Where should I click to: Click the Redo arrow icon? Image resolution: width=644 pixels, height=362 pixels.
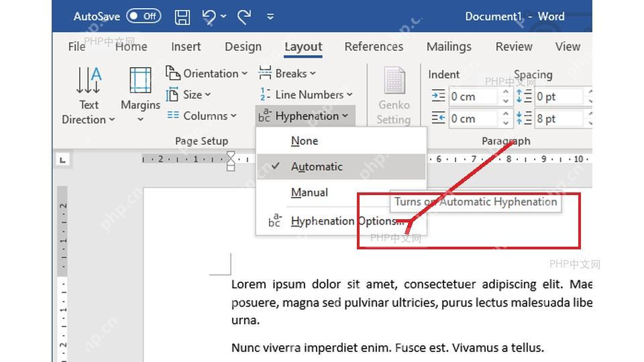click(x=244, y=17)
